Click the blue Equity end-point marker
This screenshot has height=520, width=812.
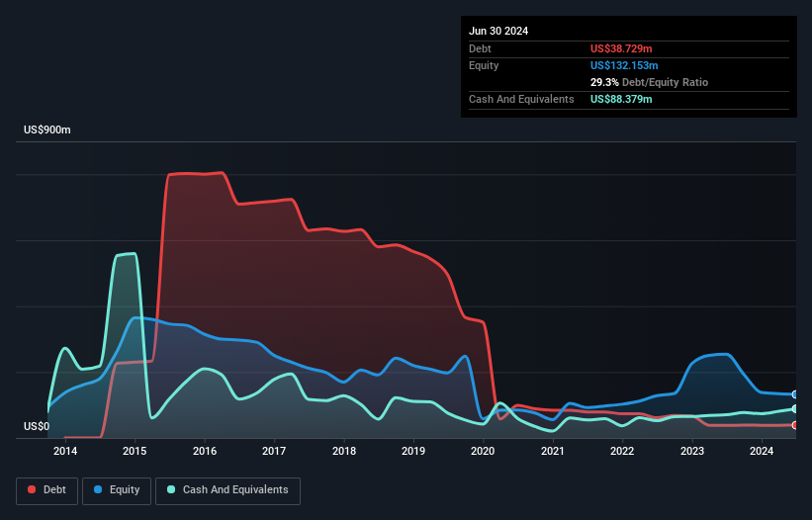pyautogui.click(x=795, y=394)
